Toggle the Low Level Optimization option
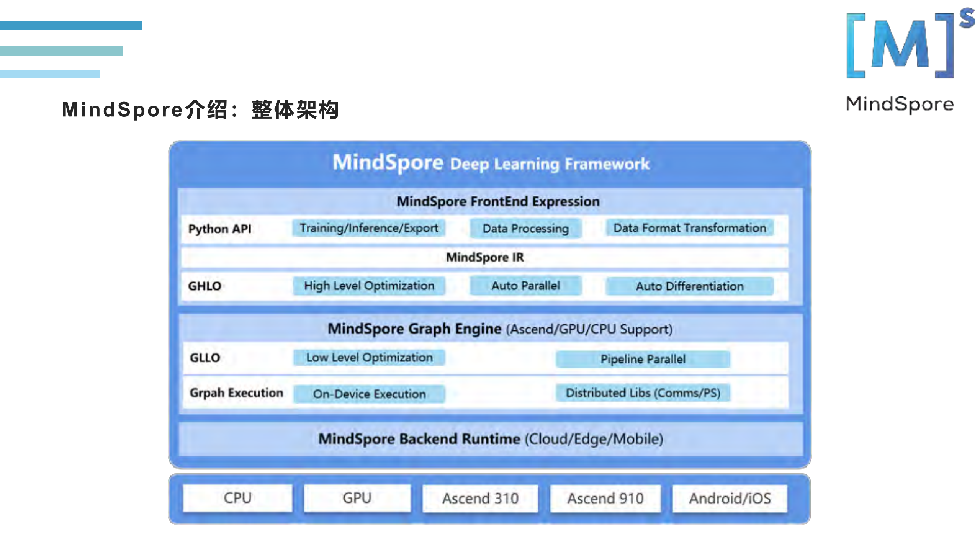Viewport: 980px width, 551px height. coord(369,358)
